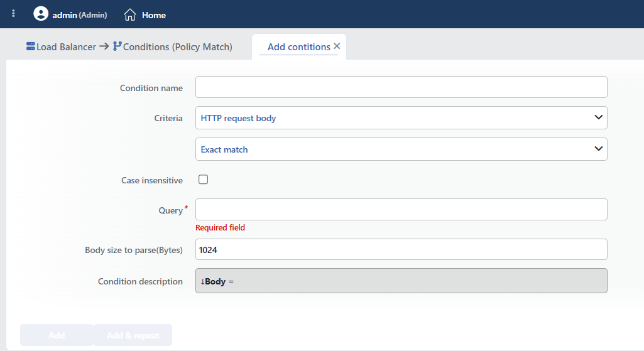Click the admin (Admin) username
Screen dimensions: 644x351
tap(80, 15)
